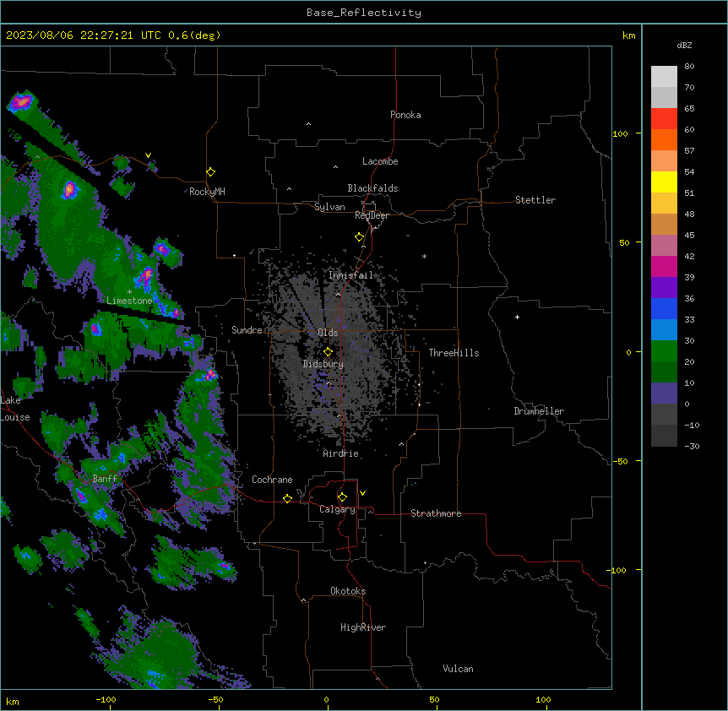
Task: Click the asterisk marker above Limestone label
Action: pos(129,292)
